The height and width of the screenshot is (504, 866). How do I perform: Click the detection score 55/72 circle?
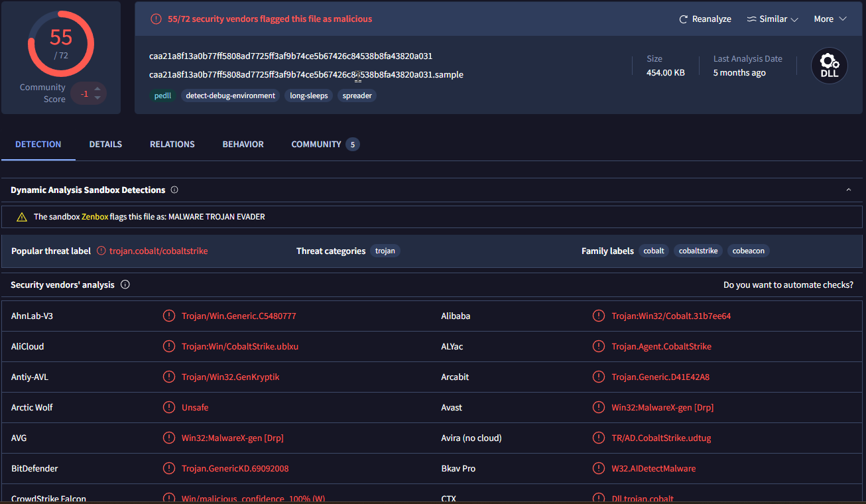click(61, 43)
